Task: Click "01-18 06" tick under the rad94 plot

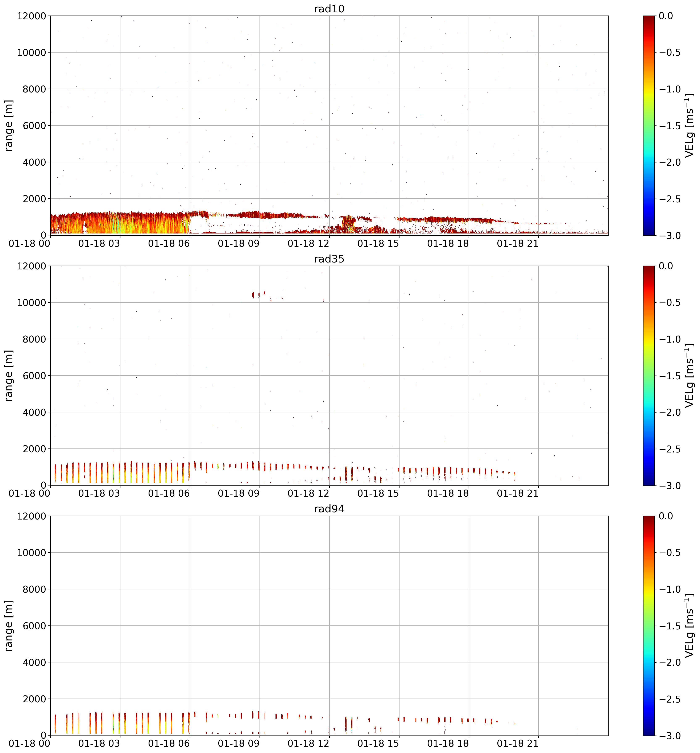Action: (x=169, y=744)
